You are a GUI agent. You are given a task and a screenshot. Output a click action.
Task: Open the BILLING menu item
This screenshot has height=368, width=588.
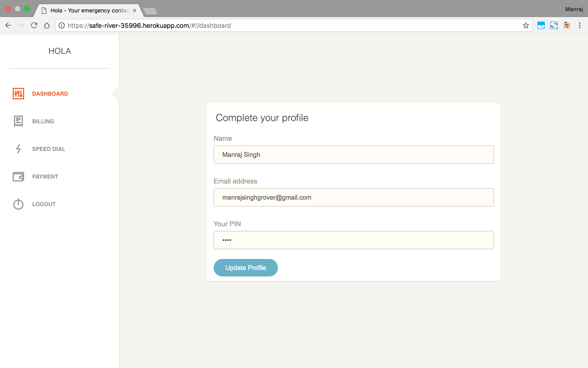(x=43, y=121)
